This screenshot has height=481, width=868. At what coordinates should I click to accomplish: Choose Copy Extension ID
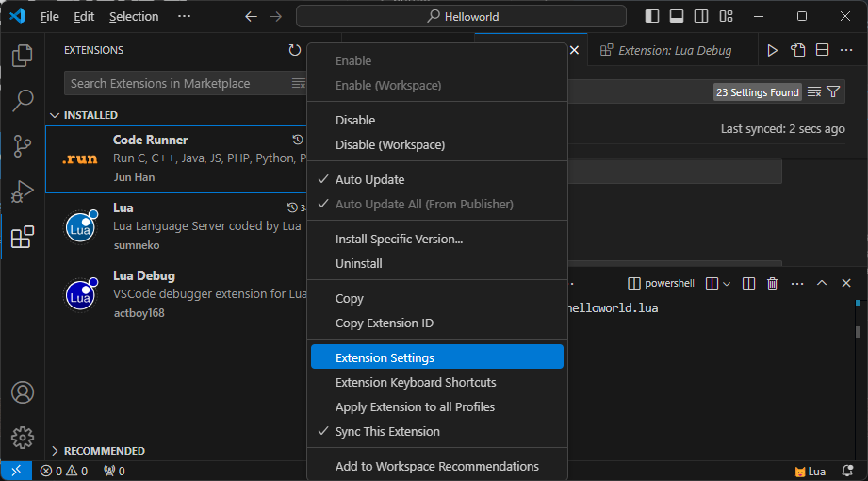tap(437, 323)
